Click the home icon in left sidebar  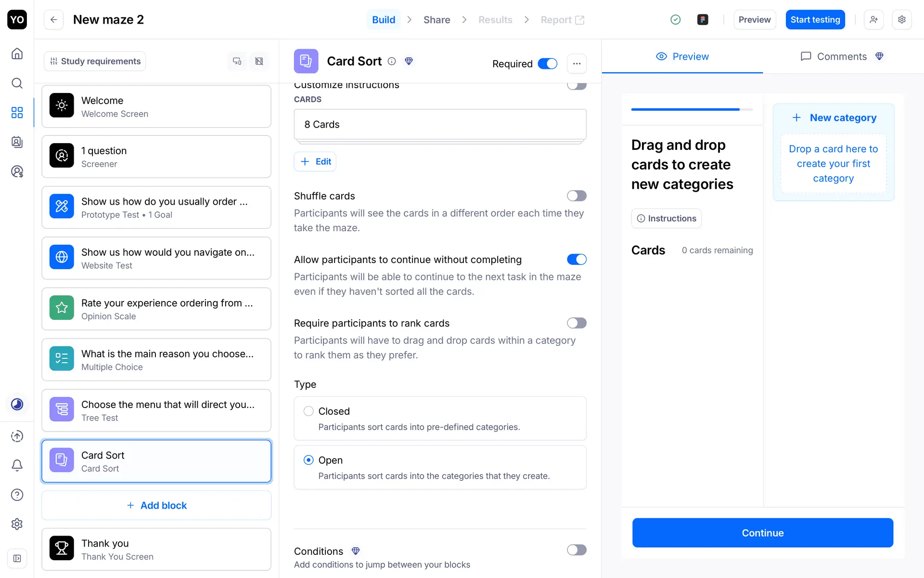(17, 53)
